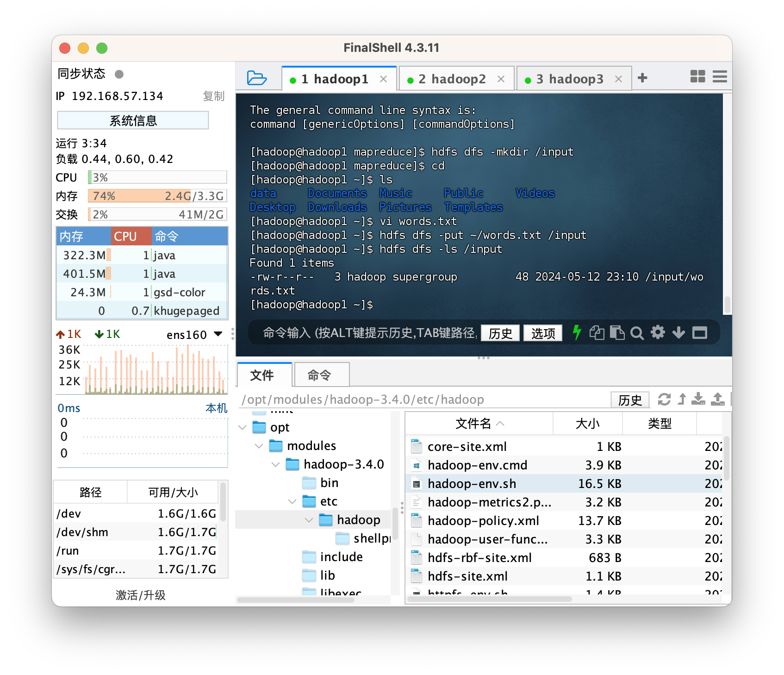
Task: Open path 历史 button
Action: point(630,400)
